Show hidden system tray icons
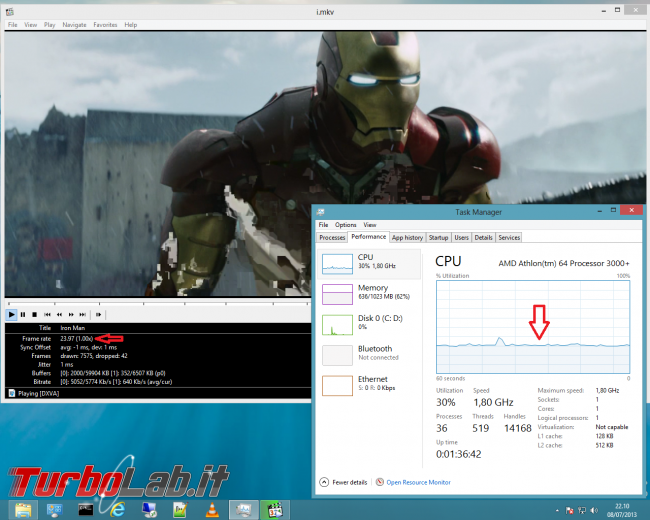The image size is (650, 520). (x=557, y=510)
